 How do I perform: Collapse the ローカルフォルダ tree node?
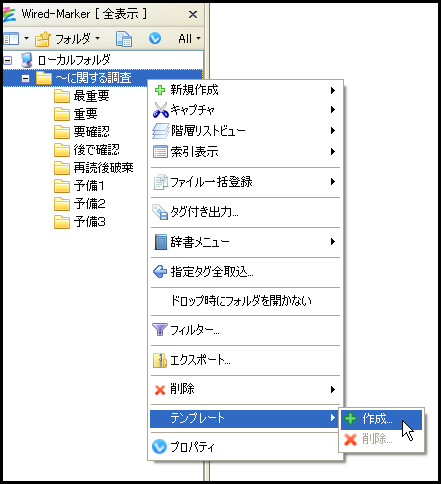[7, 60]
